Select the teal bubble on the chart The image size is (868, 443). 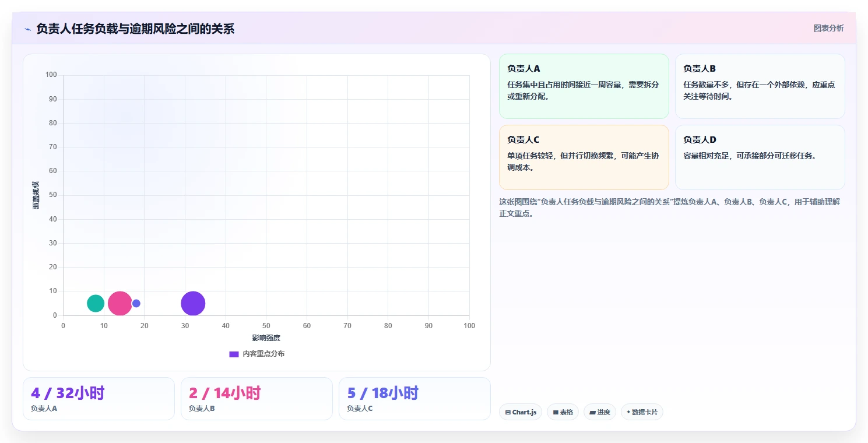[96, 303]
